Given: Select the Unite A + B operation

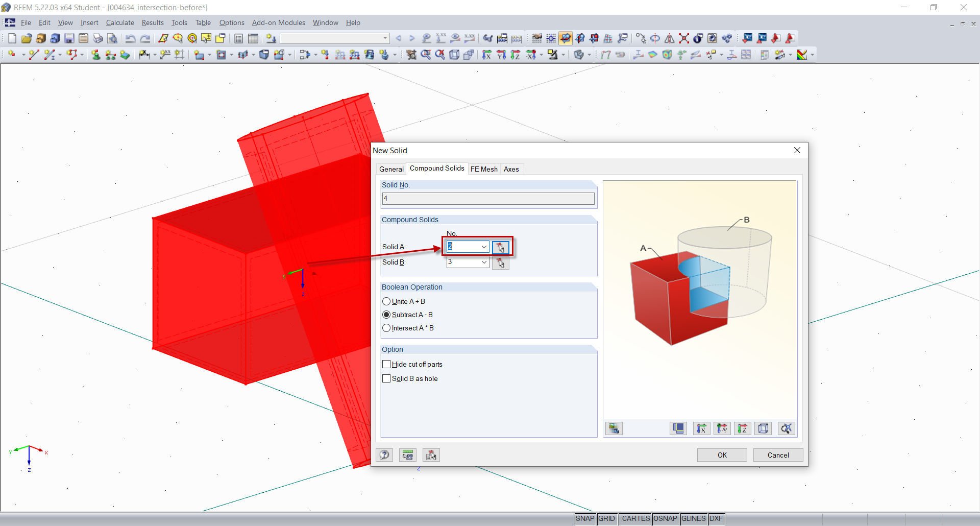Looking at the screenshot, I should 387,301.
